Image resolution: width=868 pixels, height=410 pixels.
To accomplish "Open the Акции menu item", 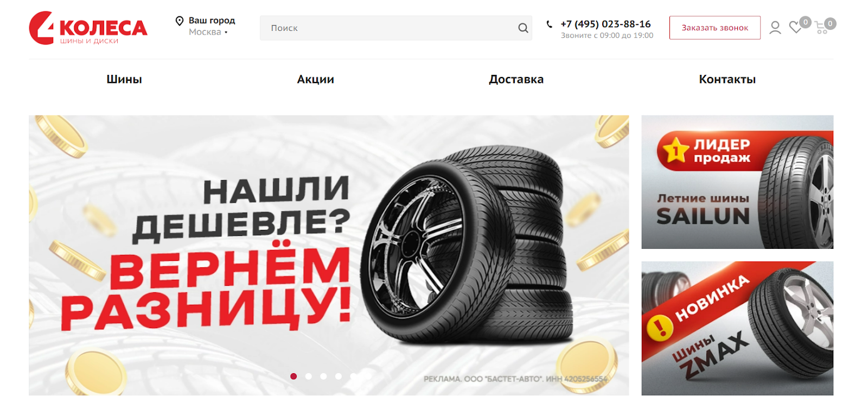I will point(316,79).
